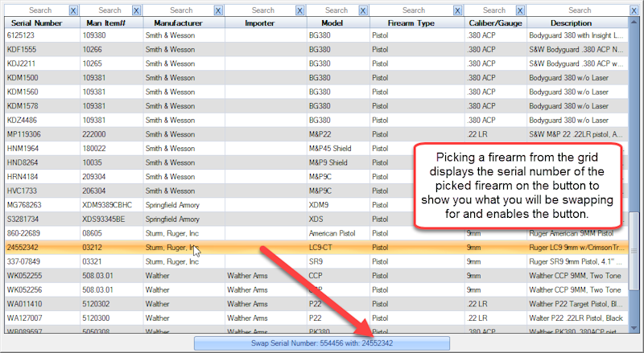644x353 pixels.
Task: Click the LC9-CT model cell
Action: point(338,248)
